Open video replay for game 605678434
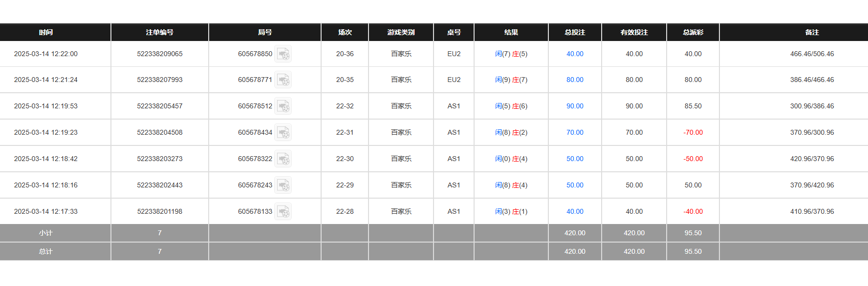The image size is (868, 286). [x=283, y=132]
